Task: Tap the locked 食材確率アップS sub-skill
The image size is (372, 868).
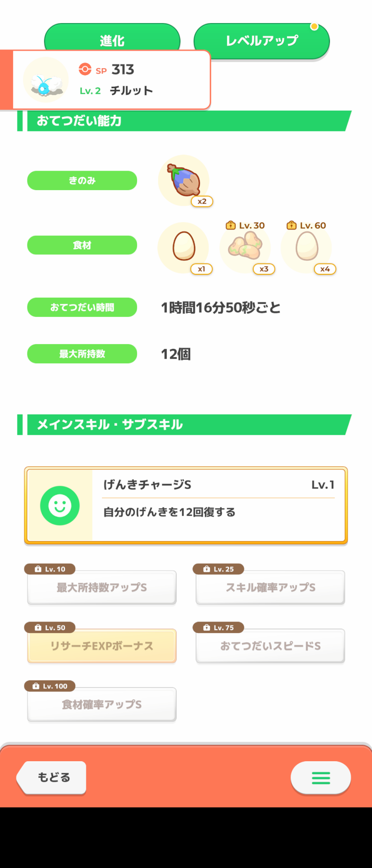Action: click(102, 705)
